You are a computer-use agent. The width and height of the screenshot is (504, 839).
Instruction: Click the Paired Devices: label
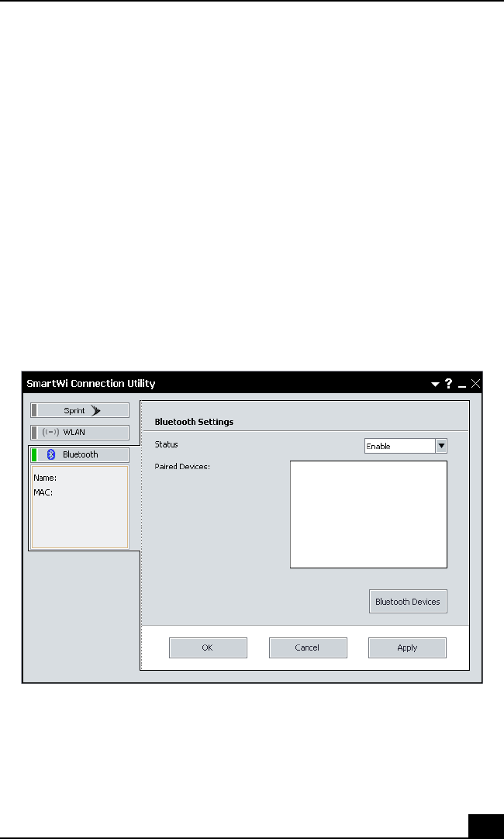click(182, 467)
